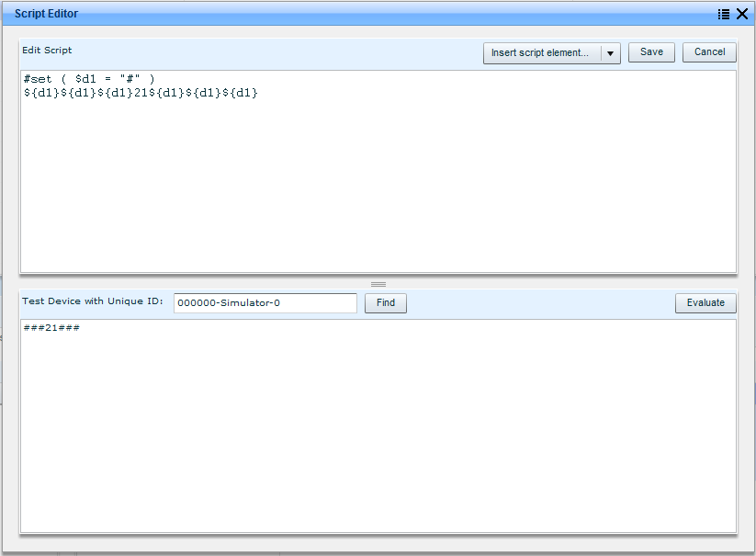The width and height of the screenshot is (756, 556).
Task: Cancel script editing
Action: [709, 52]
